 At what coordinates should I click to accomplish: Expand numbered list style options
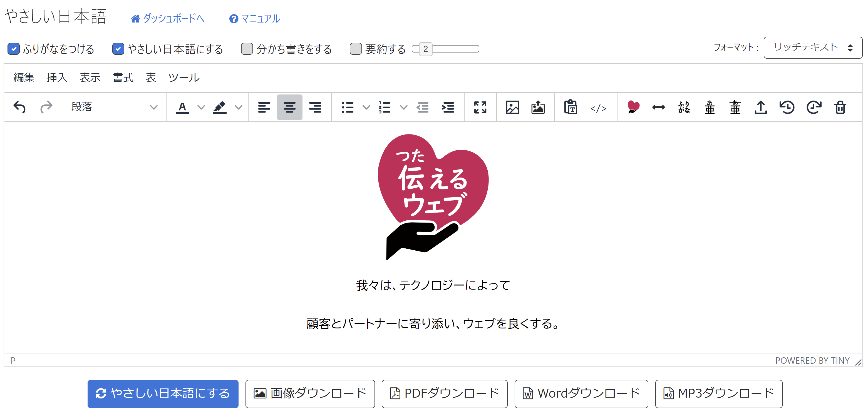click(403, 108)
